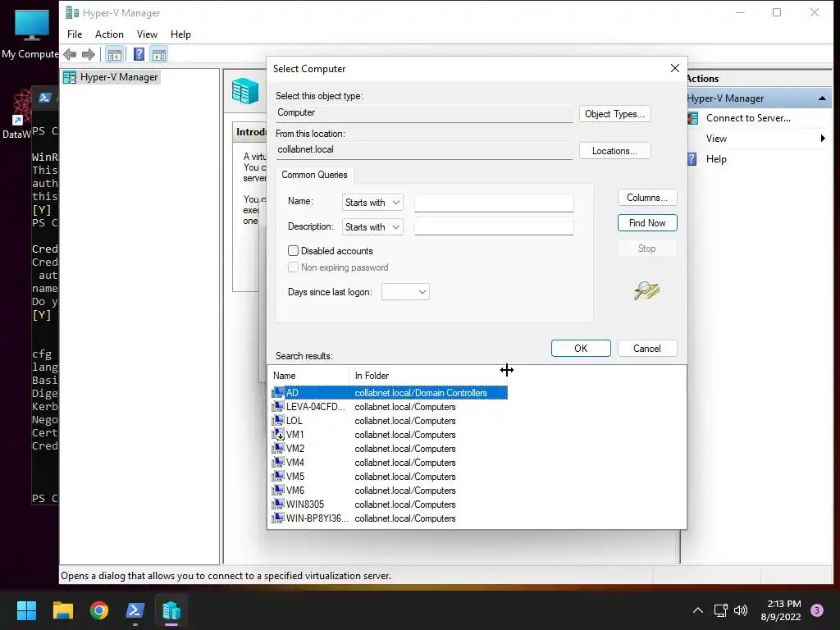Screen dimensions: 840x630
Task: Select the LEVA-04CFD computer row
Action: pyautogui.click(x=390, y=407)
